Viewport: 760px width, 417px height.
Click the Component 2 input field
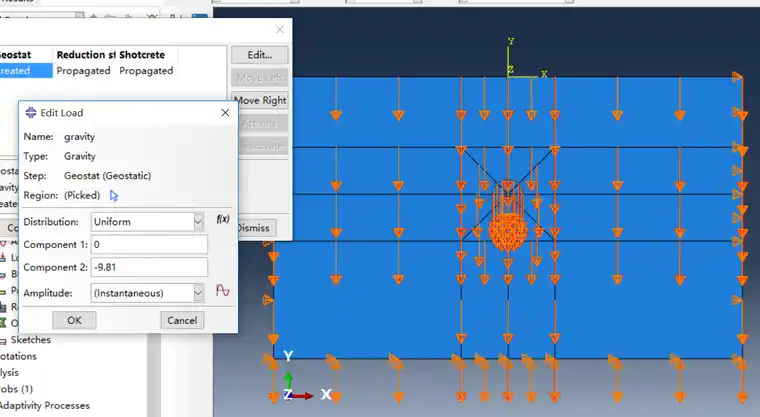[149, 267]
